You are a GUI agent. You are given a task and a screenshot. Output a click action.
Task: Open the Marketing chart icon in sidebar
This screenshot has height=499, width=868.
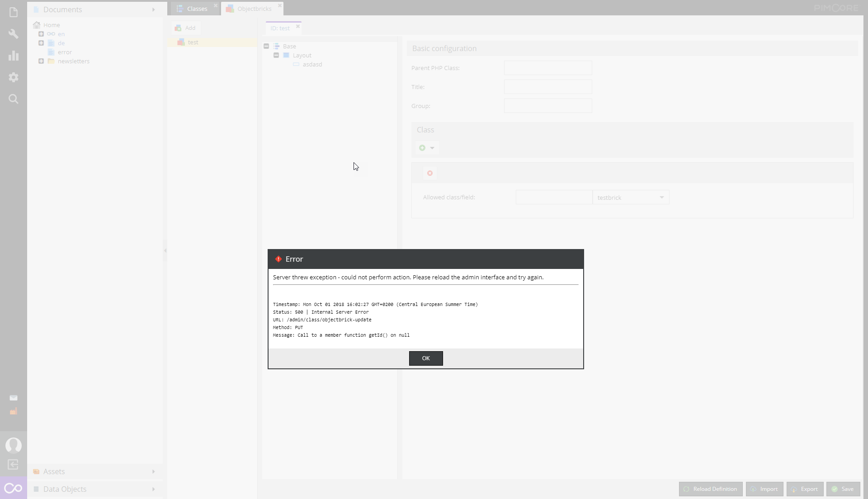coord(14,56)
